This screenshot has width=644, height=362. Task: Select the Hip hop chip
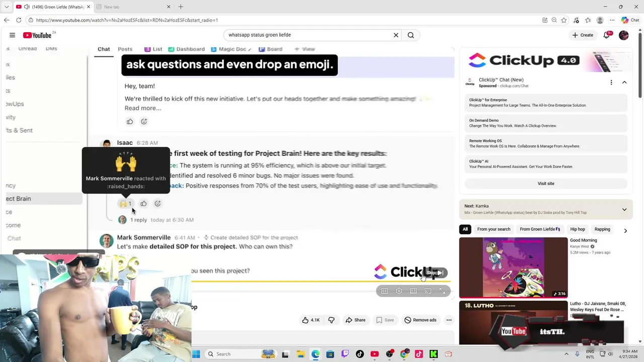point(578,229)
